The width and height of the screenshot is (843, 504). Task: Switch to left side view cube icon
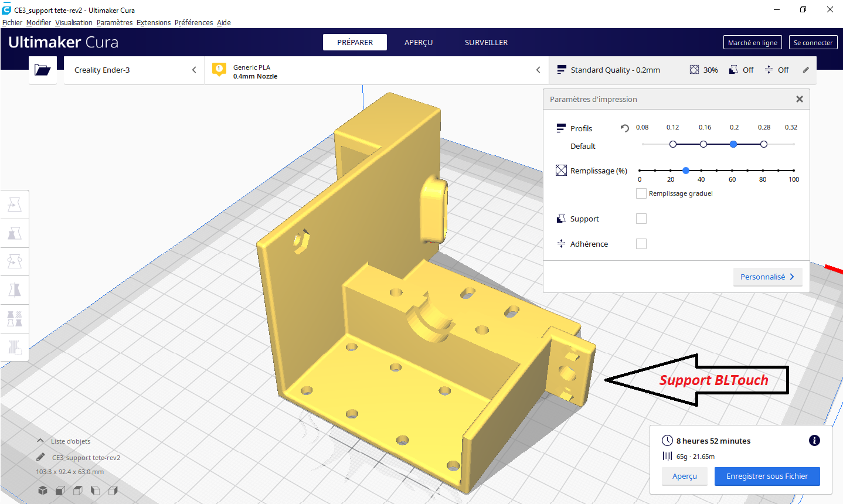95,491
